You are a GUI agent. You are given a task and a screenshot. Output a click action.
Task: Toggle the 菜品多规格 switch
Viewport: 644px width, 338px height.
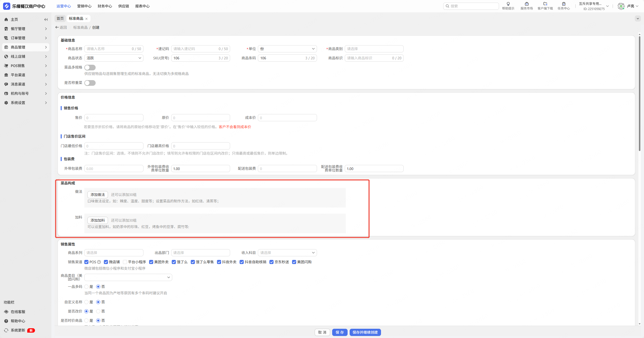90,68
